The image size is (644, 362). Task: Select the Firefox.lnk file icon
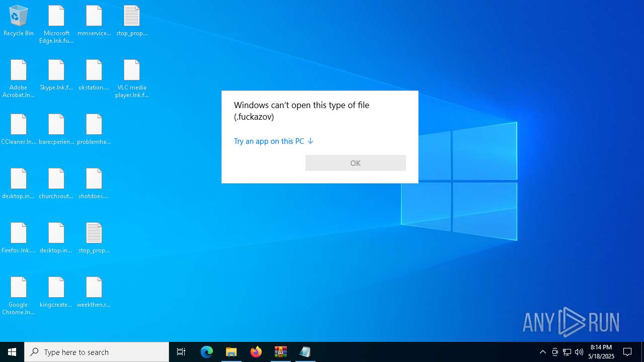[19, 238]
